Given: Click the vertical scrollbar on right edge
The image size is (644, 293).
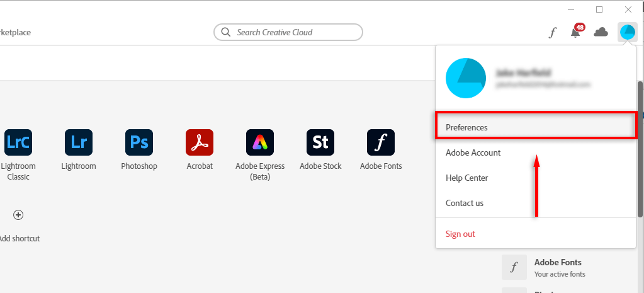Looking at the screenshot, I should [x=640, y=149].
